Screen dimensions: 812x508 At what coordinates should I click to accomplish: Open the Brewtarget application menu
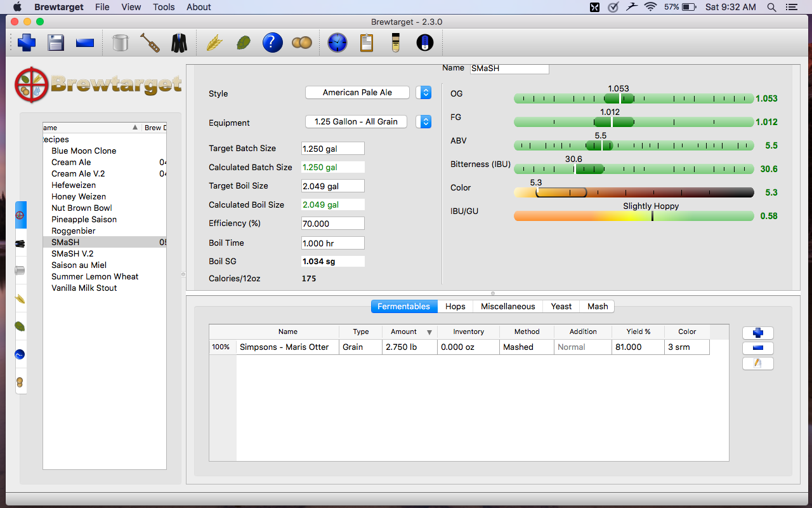(59, 7)
